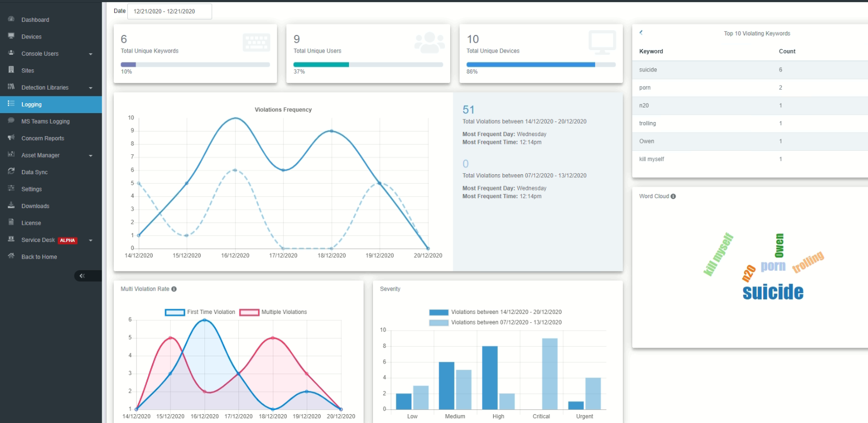This screenshot has width=868, height=423.
Task: Expand the Asset Manager submenu arrow
Action: click(x=91, y=155)
